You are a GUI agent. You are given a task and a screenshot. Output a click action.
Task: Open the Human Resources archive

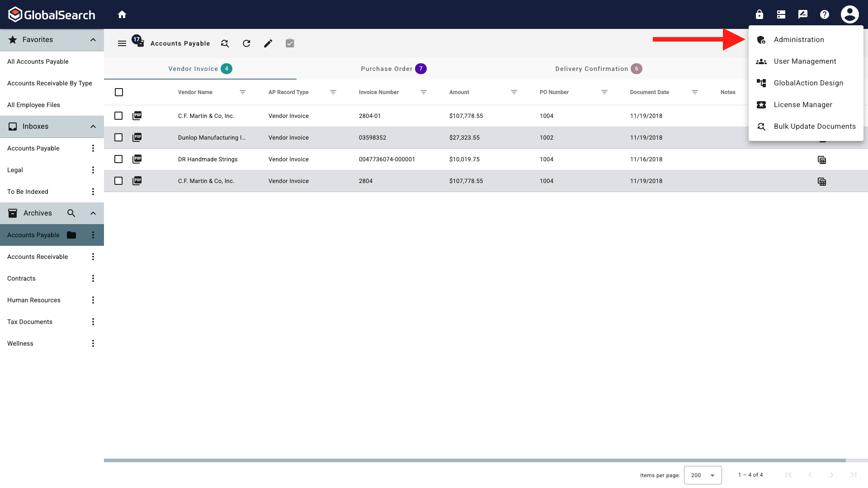pyautogui.click(x=34, y=300)
